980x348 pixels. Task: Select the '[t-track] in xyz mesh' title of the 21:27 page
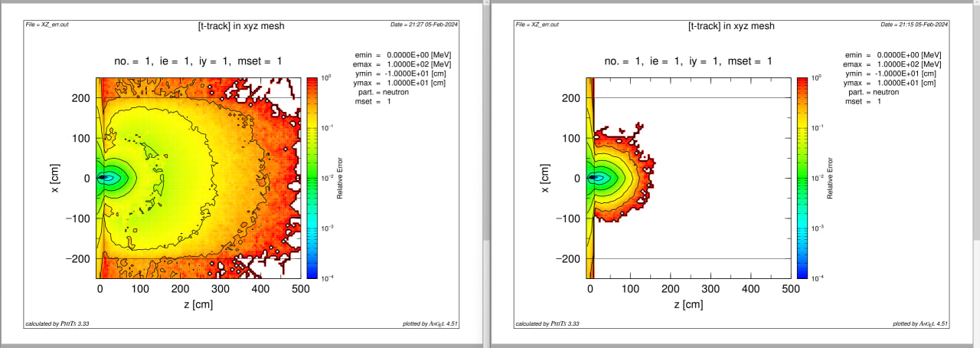(x=241, y=25)
